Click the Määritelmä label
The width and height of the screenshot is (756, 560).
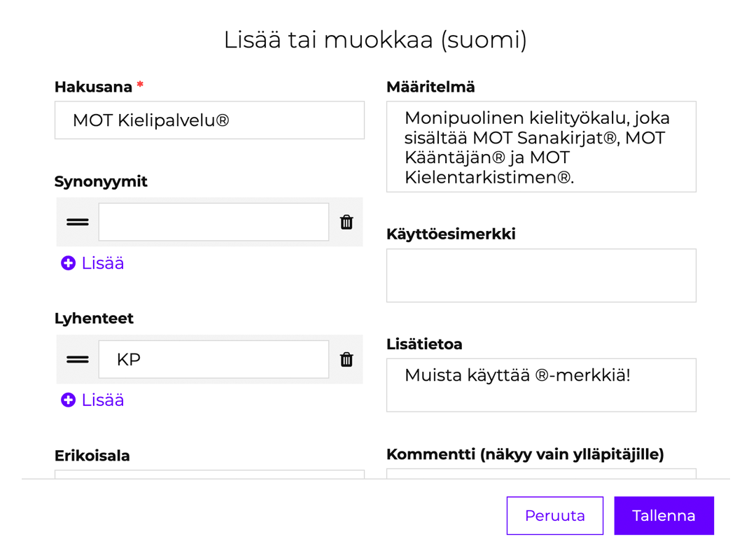(430, 87)
